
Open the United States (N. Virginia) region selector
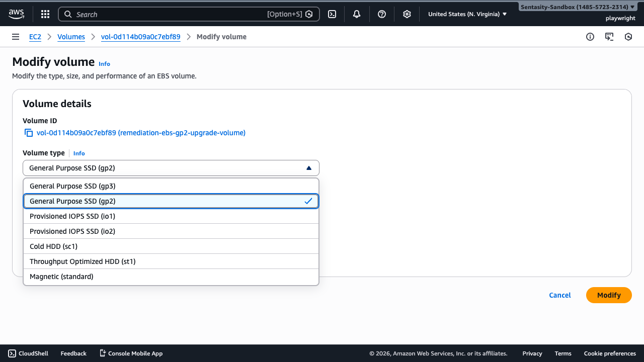pyautogui.click(x=467, y=14)
